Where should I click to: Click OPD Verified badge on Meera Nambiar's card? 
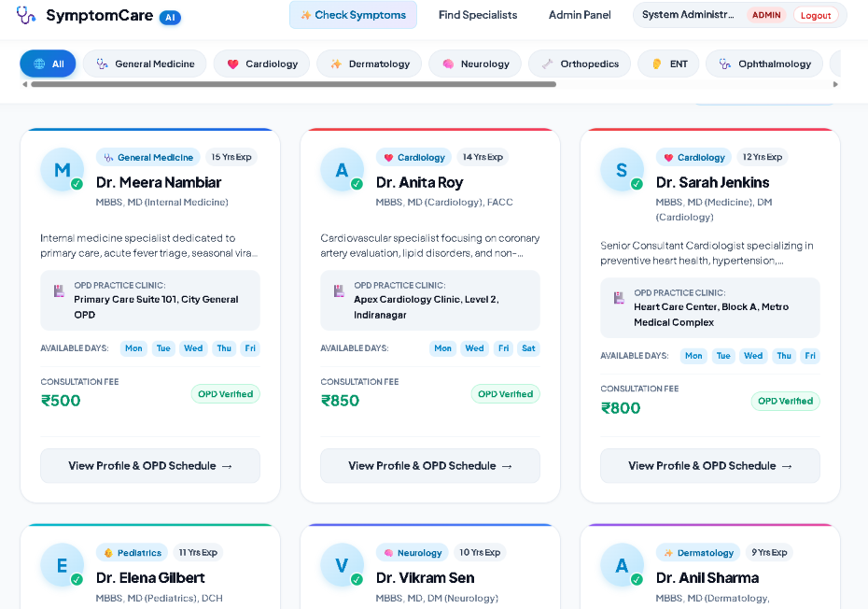tap(225, 394)
